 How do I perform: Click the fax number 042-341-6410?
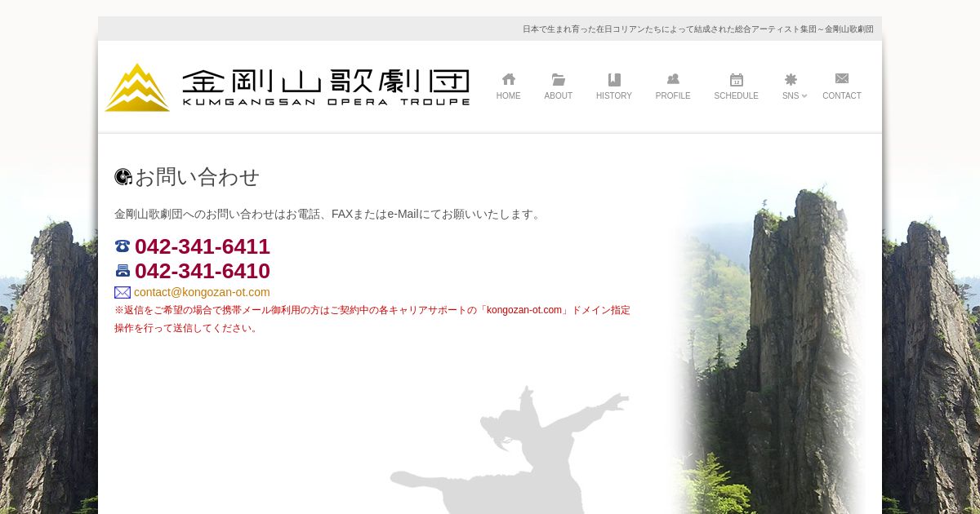click(x=203, y=271)
